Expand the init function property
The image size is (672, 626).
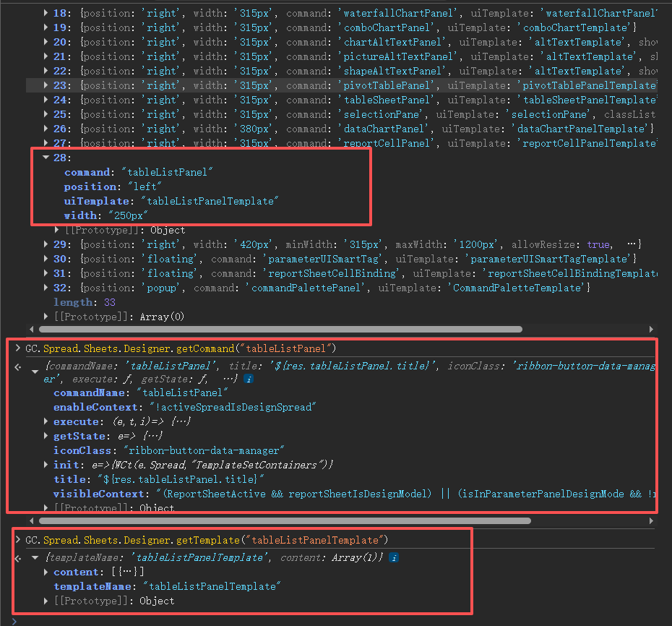tap(46, 465)
